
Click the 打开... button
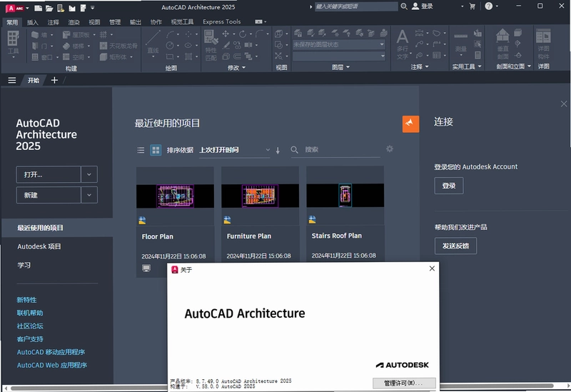tap(49, 174)
